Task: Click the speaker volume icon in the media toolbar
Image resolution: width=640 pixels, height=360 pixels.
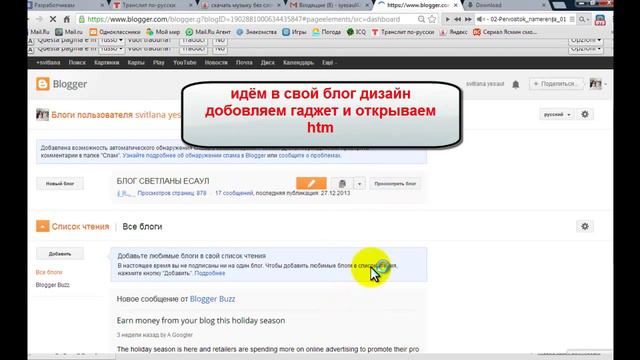Action: click(x=480, y=19)
